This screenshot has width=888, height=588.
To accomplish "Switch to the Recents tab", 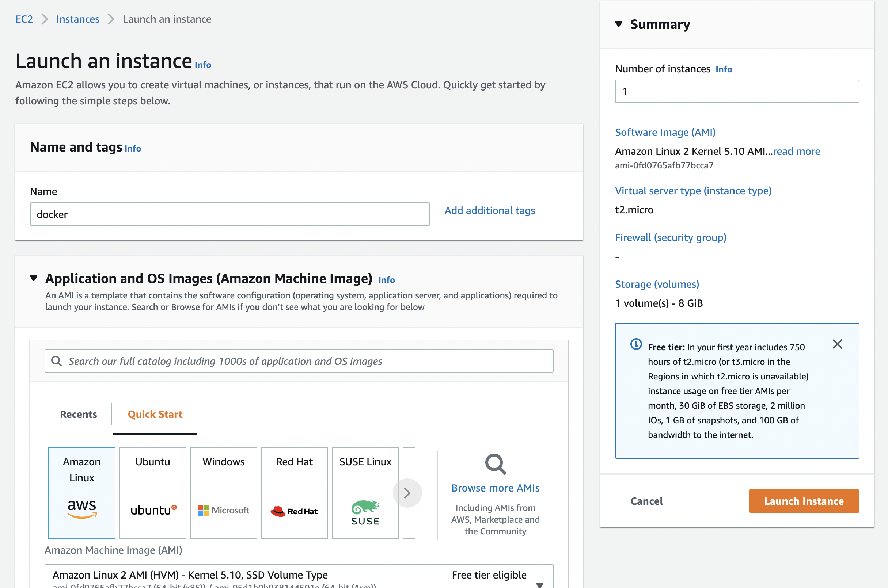I will [x=79, y=414].
